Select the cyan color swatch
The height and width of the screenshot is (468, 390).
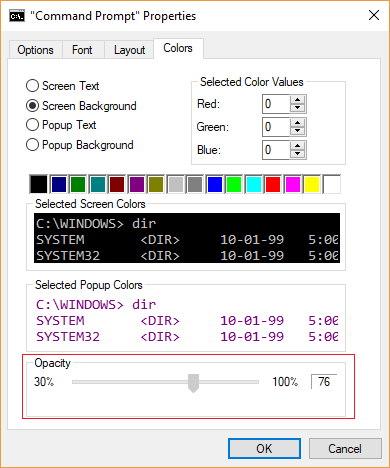pyautogui.click(x=254, y=184)
